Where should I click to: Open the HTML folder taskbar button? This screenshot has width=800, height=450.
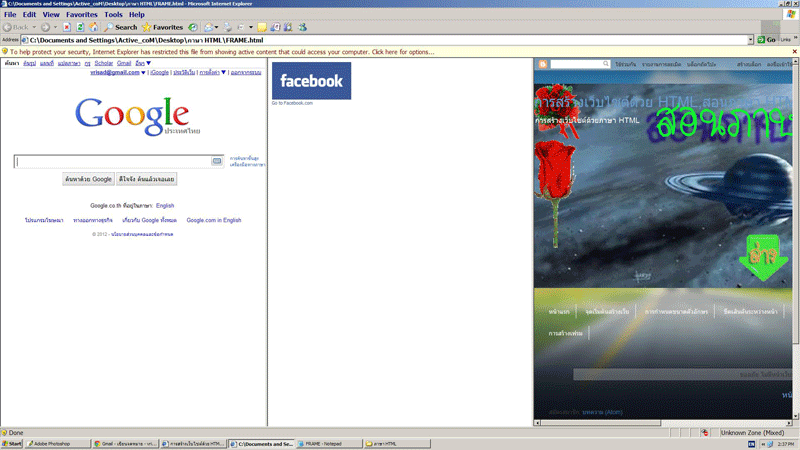397,444
